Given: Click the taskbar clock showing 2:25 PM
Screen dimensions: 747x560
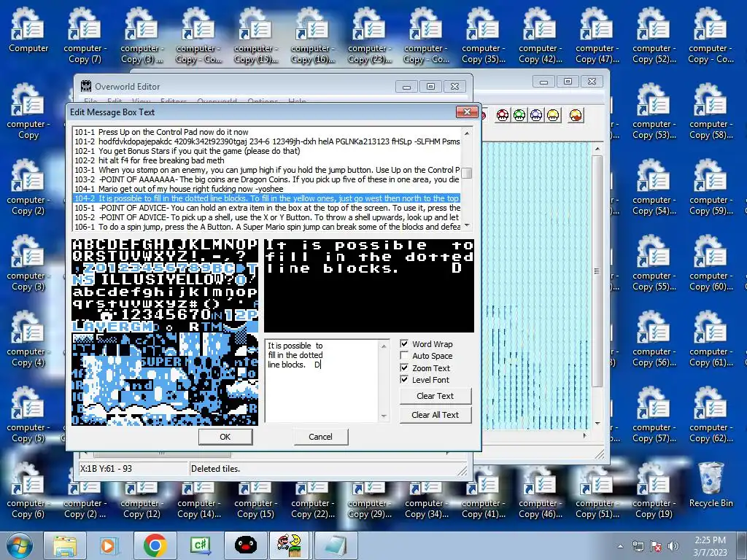Looking at the screenshot, I should (710, 546).
